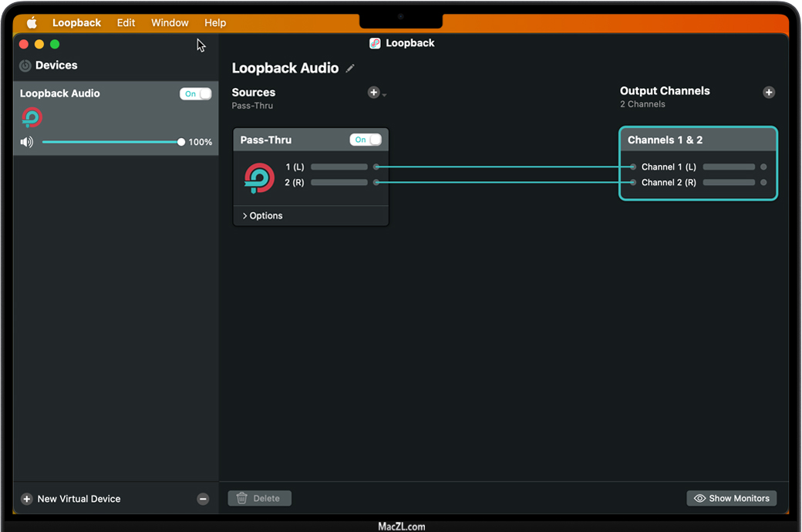
Task: Open the dropdown arrow beside Sources add button
Action: pyautogui.click(x=385, y=95)
